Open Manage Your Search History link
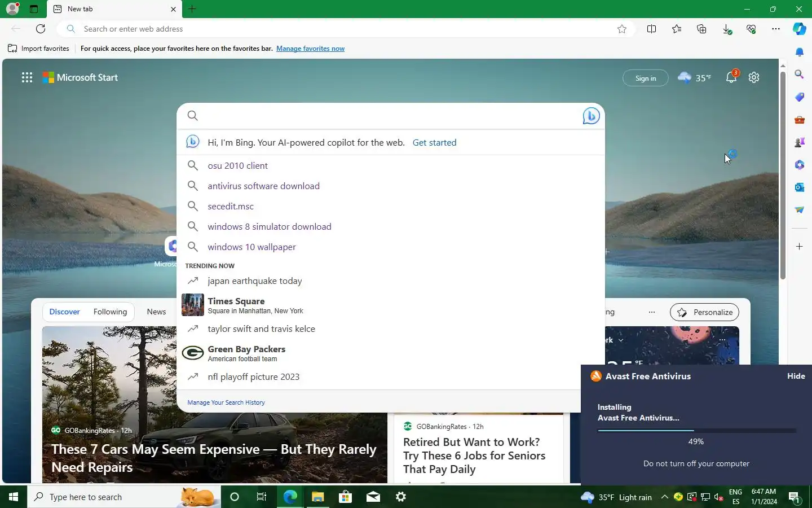Viewport: 812px width, 508px height. pos(226,402)
